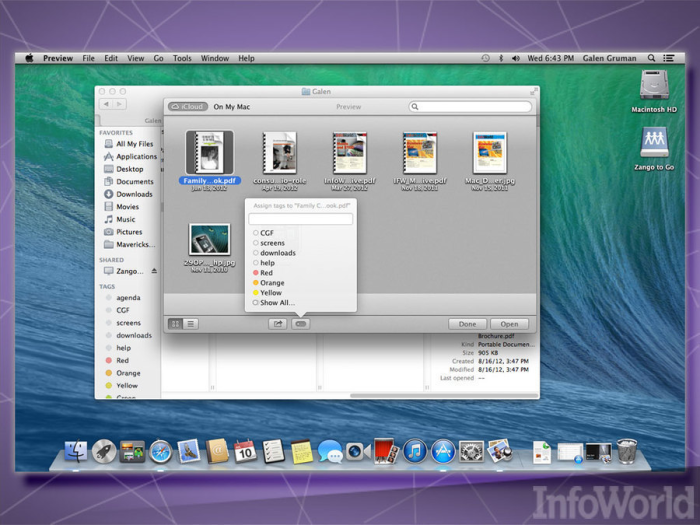Select IFW_M...ive.pdf thumbnail
This screenshot has width=700, height=525.
point(420,153)
